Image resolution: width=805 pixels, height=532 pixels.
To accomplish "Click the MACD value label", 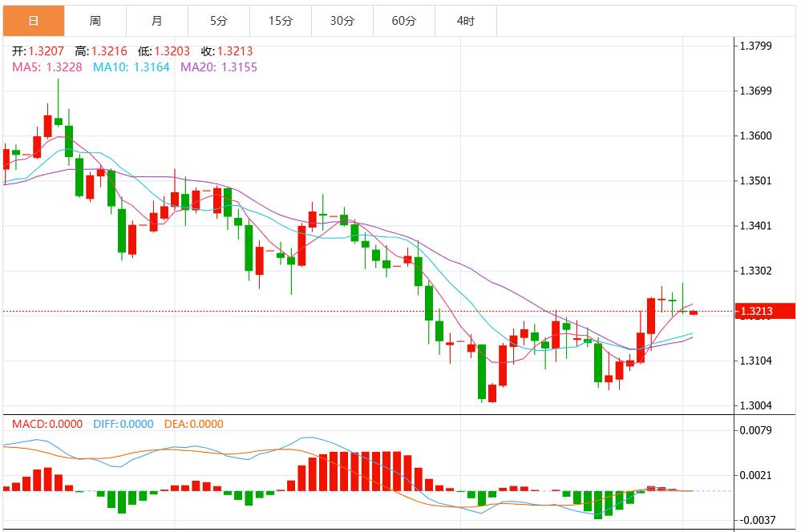I will point(45,424).
